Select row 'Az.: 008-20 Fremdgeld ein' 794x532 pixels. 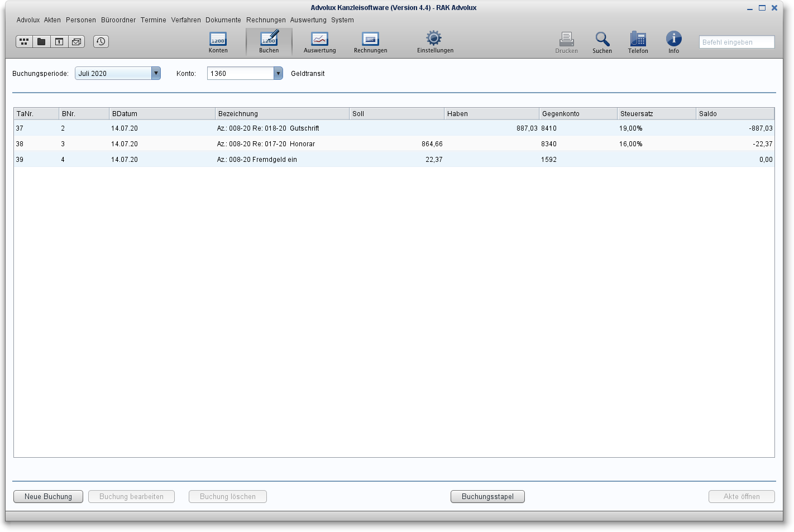(394, 159)
